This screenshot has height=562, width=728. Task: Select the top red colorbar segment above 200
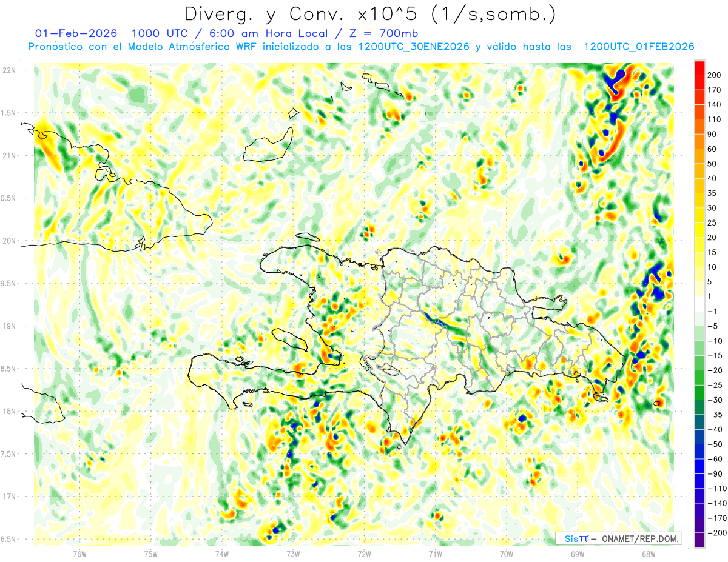click(699, 67)
